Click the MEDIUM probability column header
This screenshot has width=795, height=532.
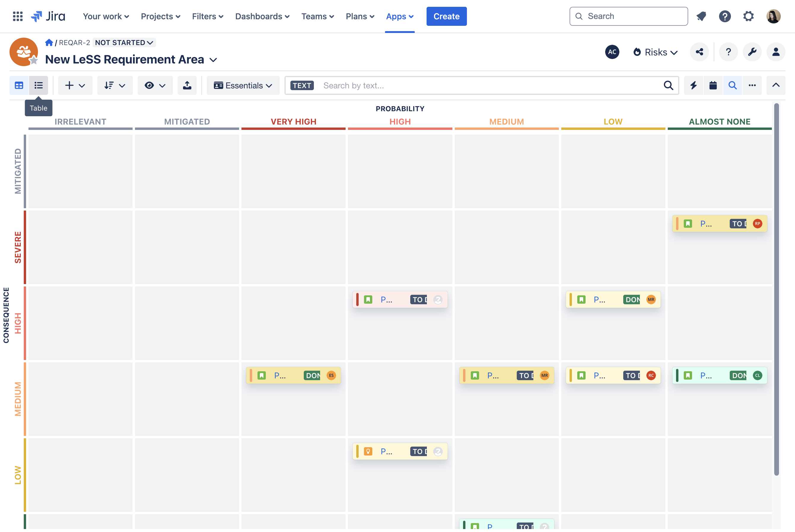tap(507, 122)
